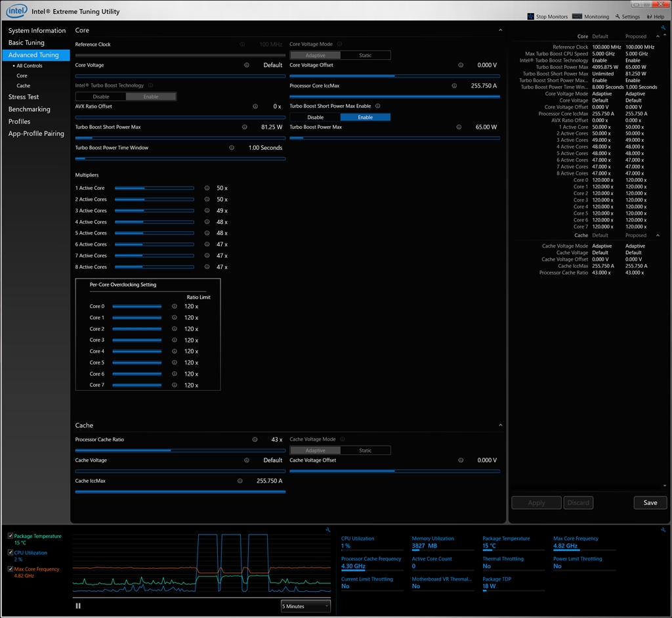Open the Monitoring graph icon in the header

coord(577,16)
